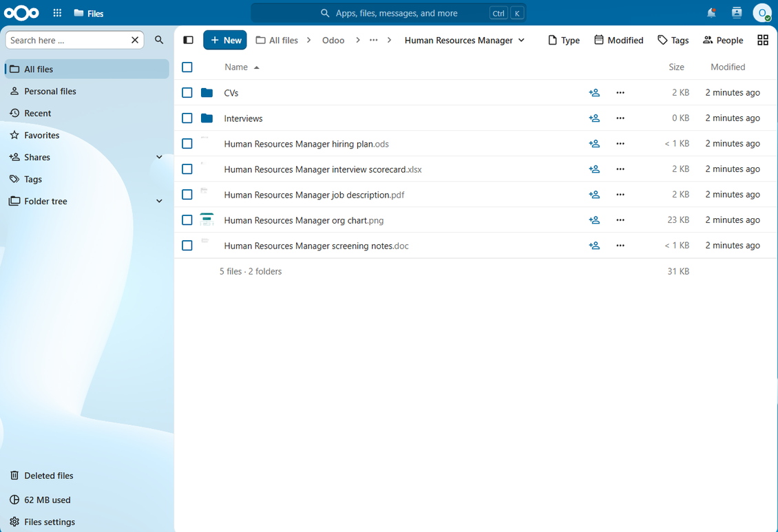Image resolution: width=778 pixels, height=532 pixels.
Task: Go to Odoo breadcrumb folder
Action: point(333,40)
